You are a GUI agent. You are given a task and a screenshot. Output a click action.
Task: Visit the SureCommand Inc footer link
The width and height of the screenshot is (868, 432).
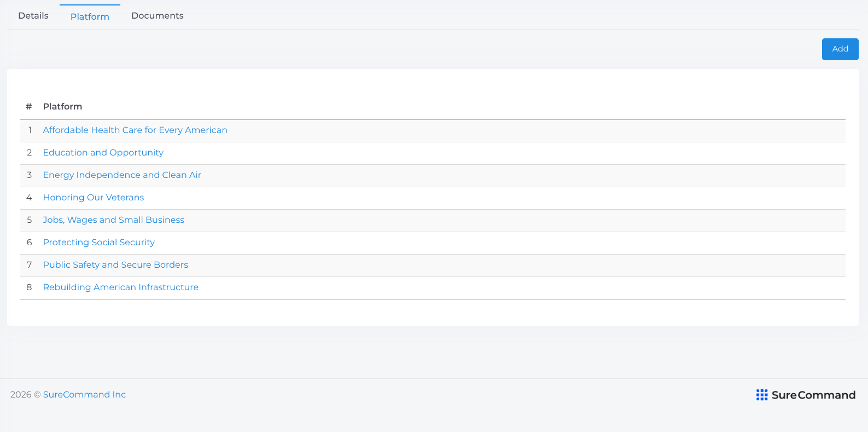84,395
